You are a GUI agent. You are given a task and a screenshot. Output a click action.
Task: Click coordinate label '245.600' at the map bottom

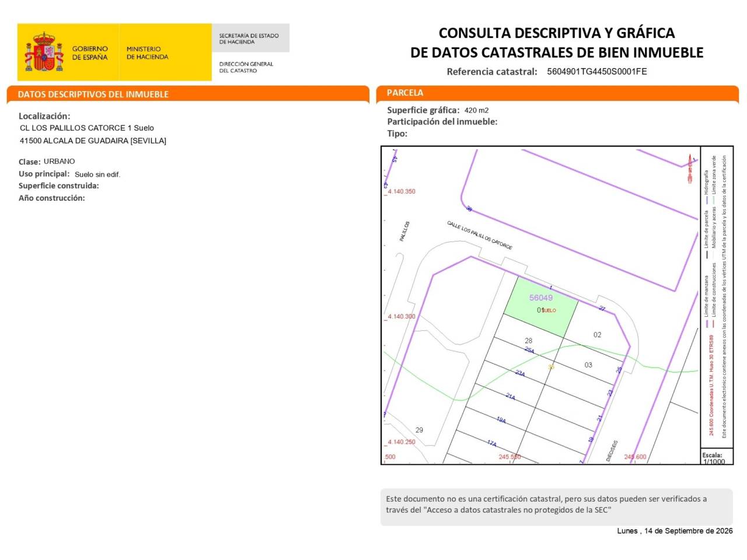tap(635, 457)
